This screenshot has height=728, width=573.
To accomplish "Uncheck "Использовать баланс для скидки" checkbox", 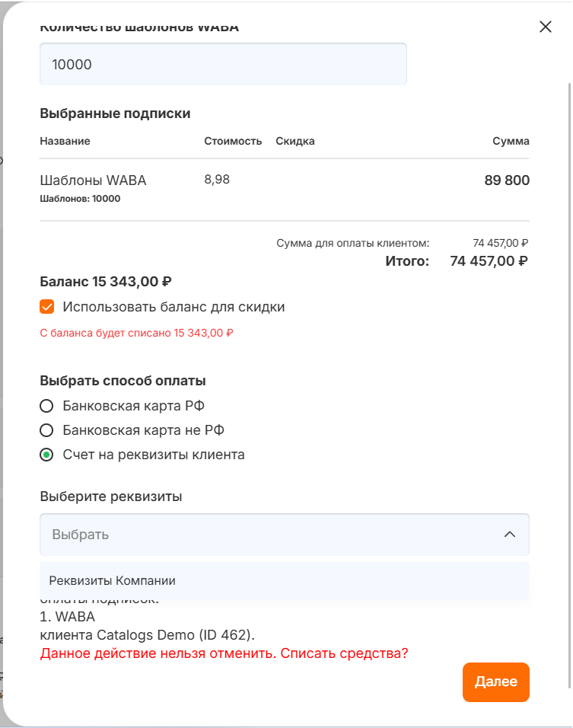I will [47, 307].
